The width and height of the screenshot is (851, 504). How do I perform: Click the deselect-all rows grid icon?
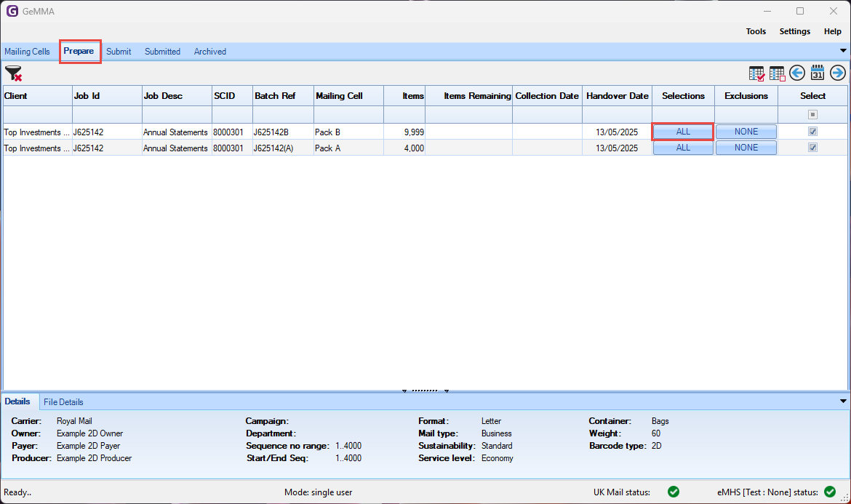click(x=777, y=73)
